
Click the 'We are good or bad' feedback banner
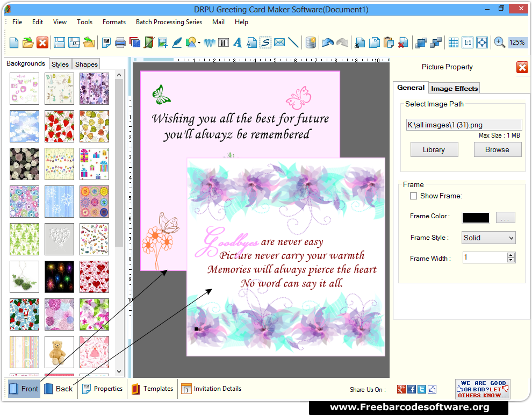(483, 389)
